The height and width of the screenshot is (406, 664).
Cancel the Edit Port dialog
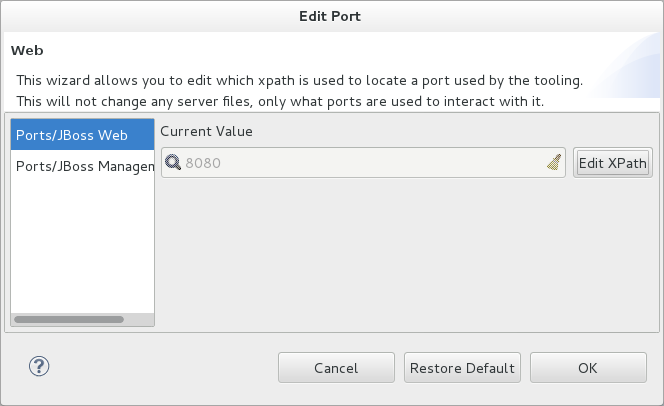point(336,368)
